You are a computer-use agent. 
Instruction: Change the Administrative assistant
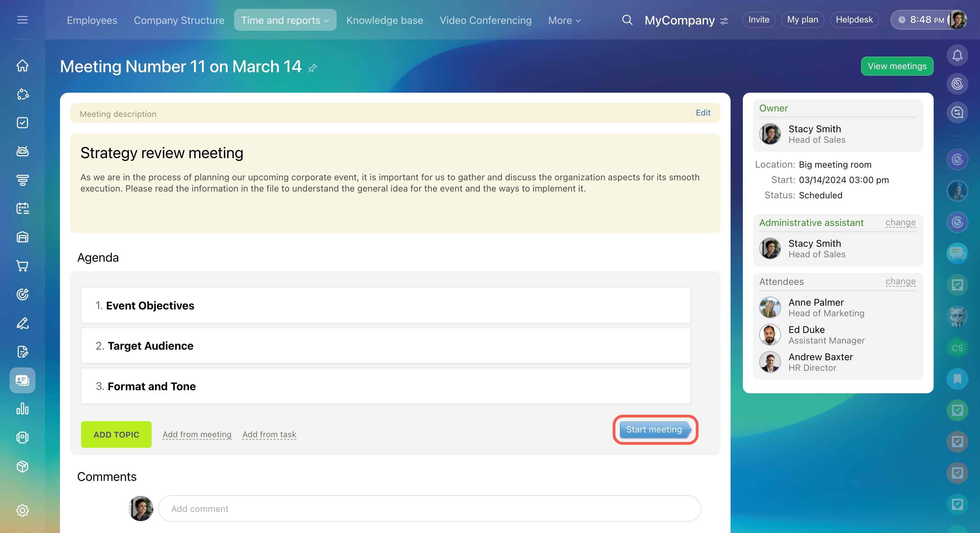click(x=900, y=223)
